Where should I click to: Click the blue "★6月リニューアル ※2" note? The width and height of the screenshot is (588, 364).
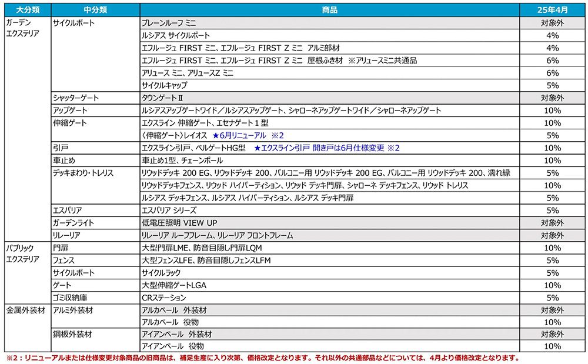point(248,135)
